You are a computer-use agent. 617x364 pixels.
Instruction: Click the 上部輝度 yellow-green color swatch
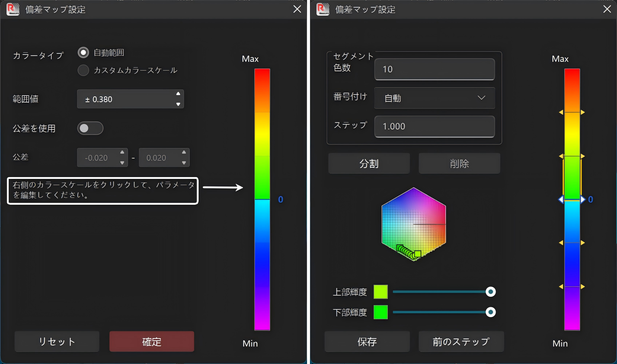(381, 292)
